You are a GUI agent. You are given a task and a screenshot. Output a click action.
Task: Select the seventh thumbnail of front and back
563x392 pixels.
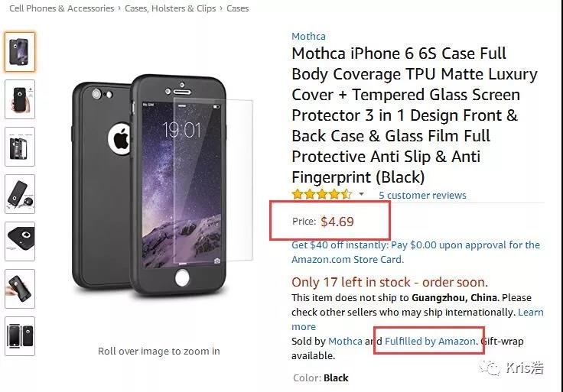point(20,336)
